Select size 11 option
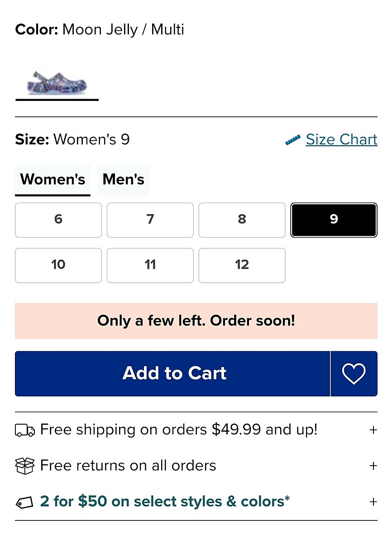This screenshot has width=392, height=543. pyautogui.click(x=150, y=265)
